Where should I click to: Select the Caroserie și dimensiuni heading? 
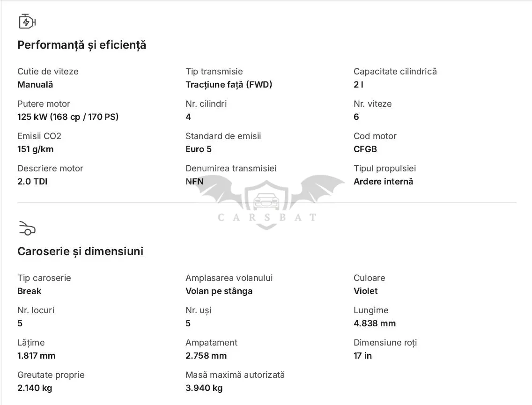point(81,251)
